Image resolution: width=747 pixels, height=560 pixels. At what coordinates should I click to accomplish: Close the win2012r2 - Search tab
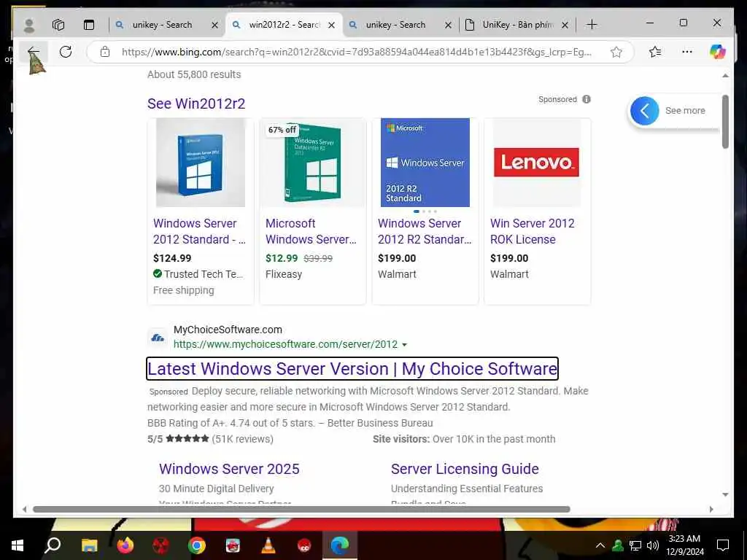(x=332, y=26)
